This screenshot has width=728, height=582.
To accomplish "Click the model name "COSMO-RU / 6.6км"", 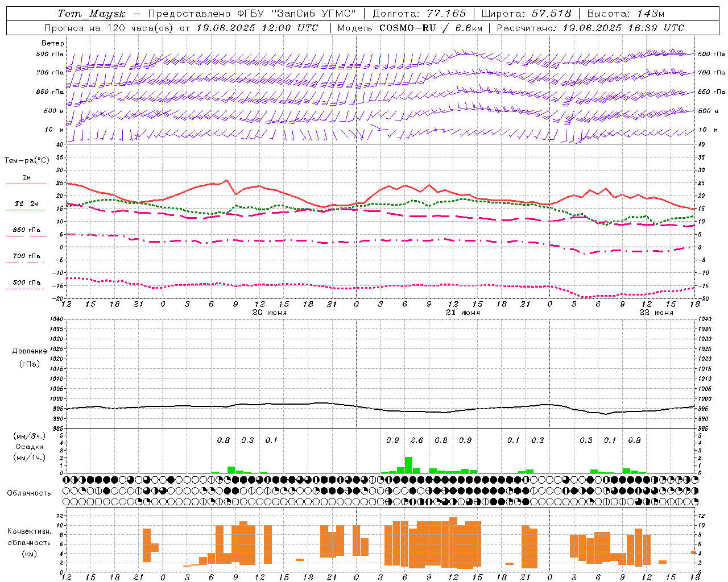I will (431, 28).
